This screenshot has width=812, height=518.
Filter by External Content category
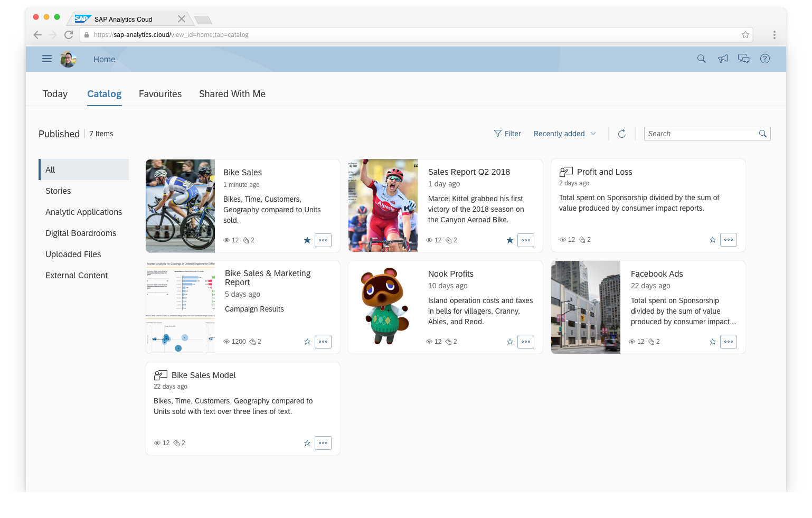[x=83, y=275]
